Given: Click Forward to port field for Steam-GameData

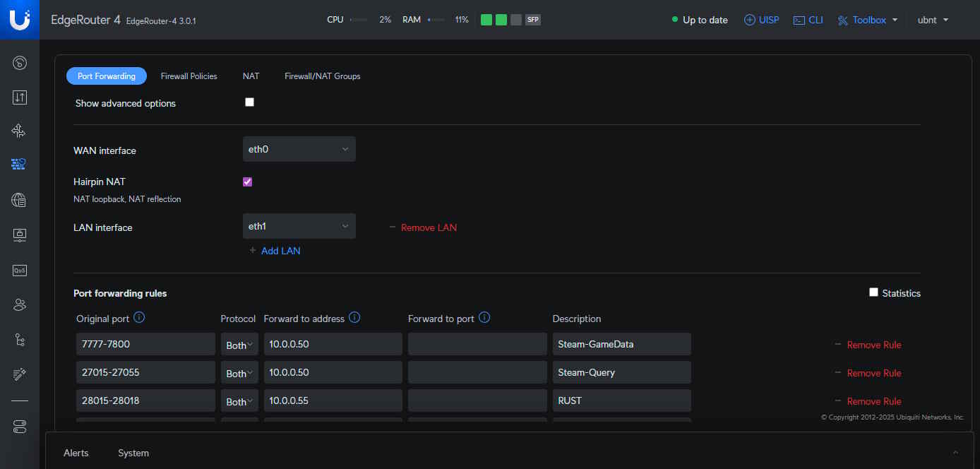Looking at the screenshot, I should coord(477,344).
